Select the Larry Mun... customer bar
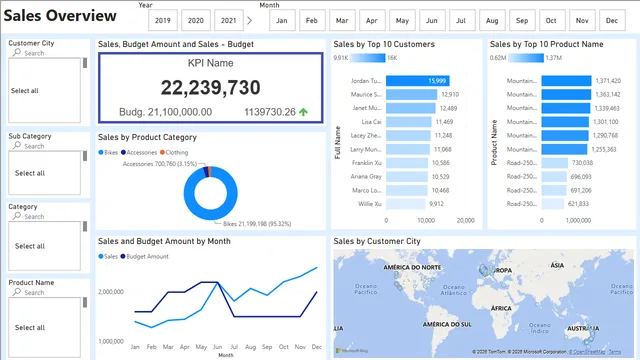The height and width of the screenshot is (360, 640). pyautogui.click(x=408, y=149)
